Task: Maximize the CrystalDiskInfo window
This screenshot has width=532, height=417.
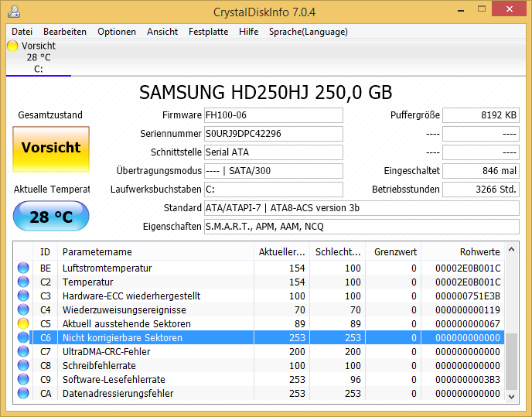Action: pos(482,9)
